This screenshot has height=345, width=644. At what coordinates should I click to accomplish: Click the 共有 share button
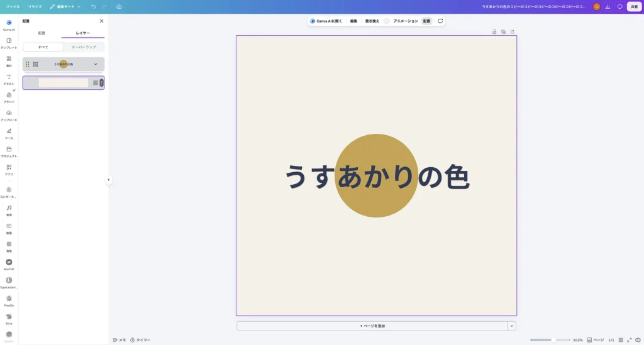[x=634, y=6]
